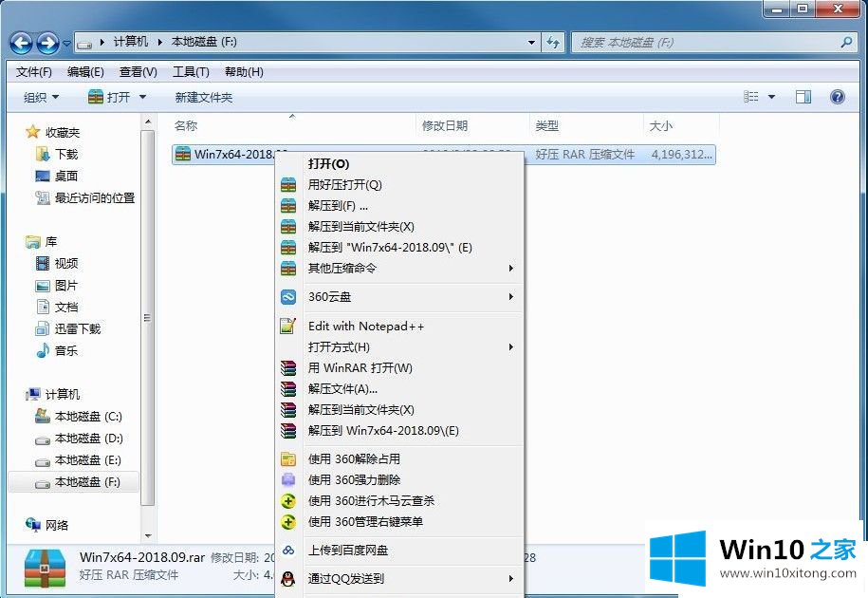Click 新建文件夹 in the toolbar
The image size is (868, 598).
204,98
